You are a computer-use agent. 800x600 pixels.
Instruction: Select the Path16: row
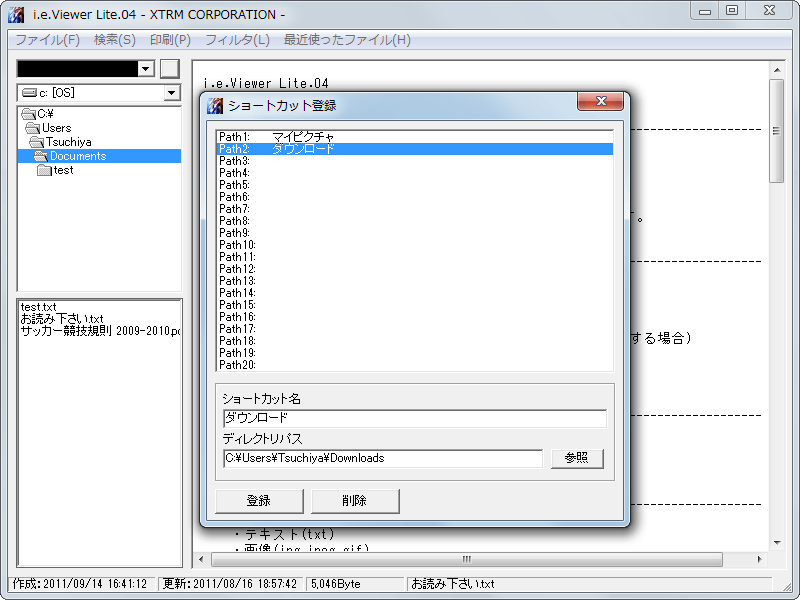coord(414,317)
